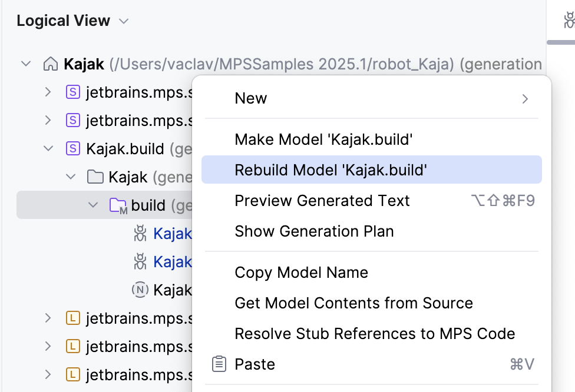Click the build model folder icon
This screenshot has width=575, height=392.
click(118, 205)
